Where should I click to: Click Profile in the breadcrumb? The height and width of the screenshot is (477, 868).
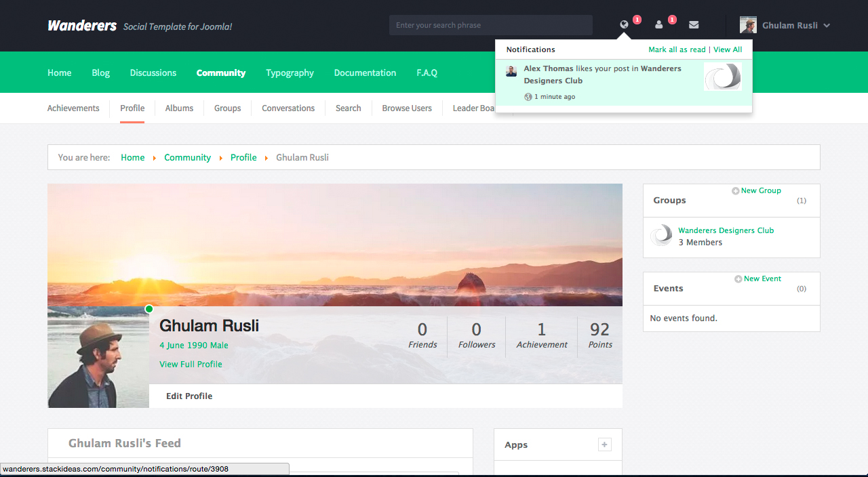click(243, 157)
